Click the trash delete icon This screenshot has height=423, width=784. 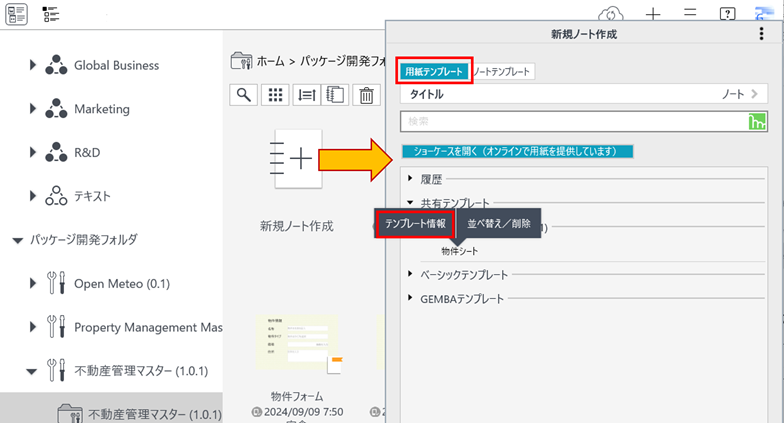(x=366, y=95)
